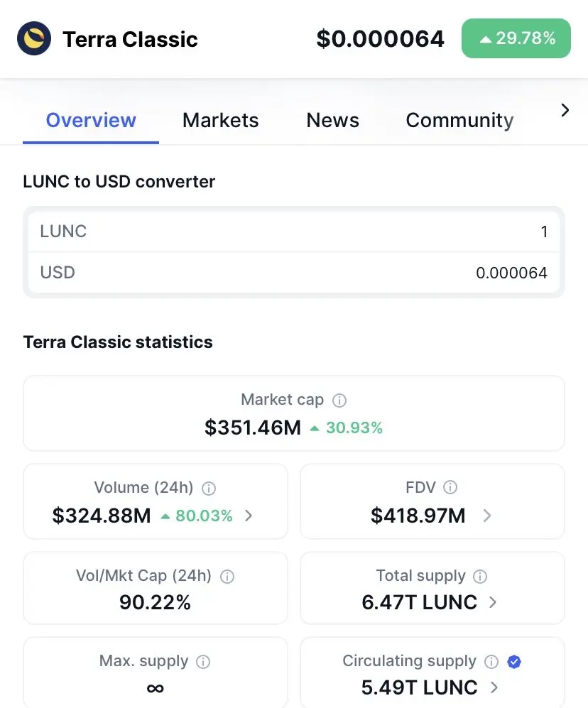Image resolution: width=588 pixels, height=708 pixels.
Task: Open the News tab
Action: (x=332, y=120)
